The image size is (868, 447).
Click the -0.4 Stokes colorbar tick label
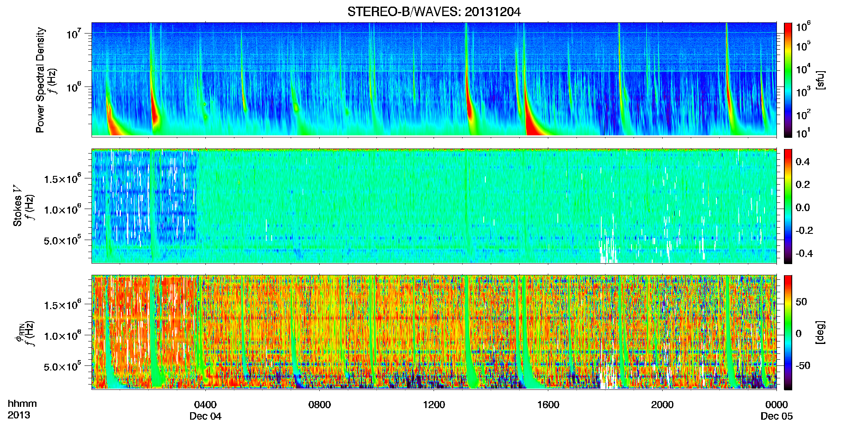[x=804, y=253]
